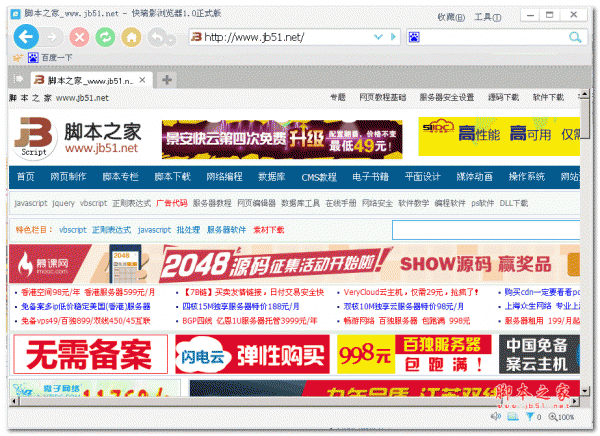Click the 无需备案 red banner
The width and height of the screenshot is (600, 436).
pyautogui.click(x=90, y=354)
